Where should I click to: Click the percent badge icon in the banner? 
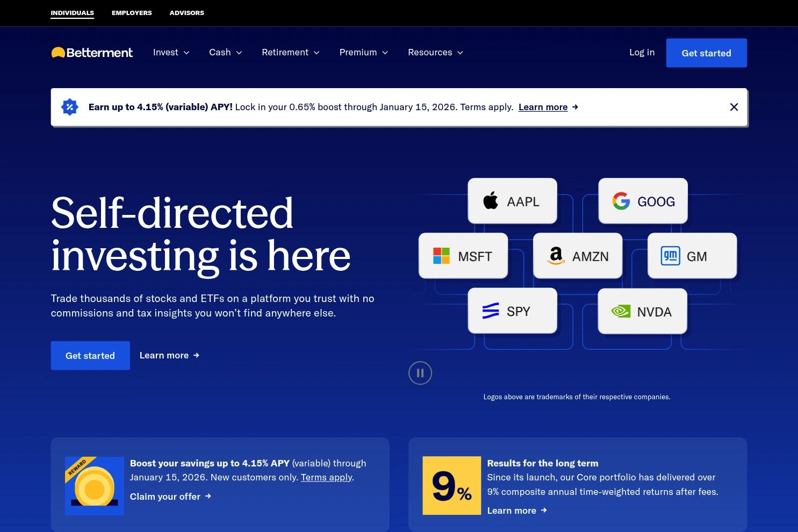[70, 107]
